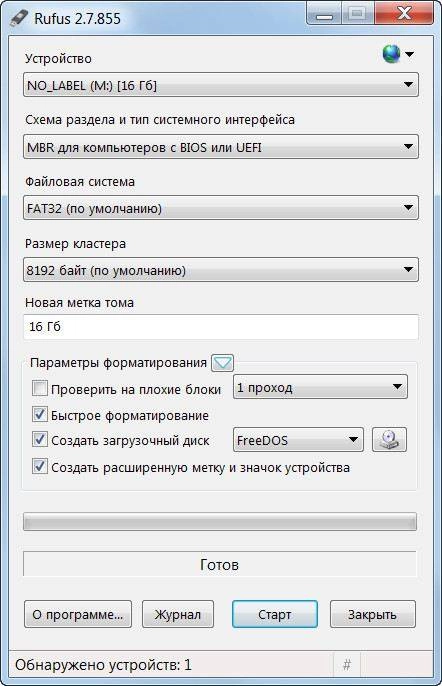
Task: Maximize the Rufus window
Action: click(358, 14)
